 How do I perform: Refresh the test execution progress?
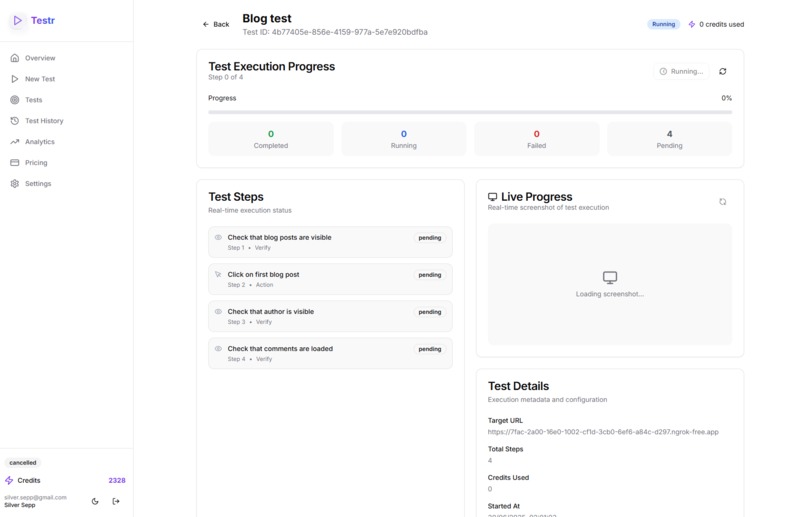(x=723, y=71)
